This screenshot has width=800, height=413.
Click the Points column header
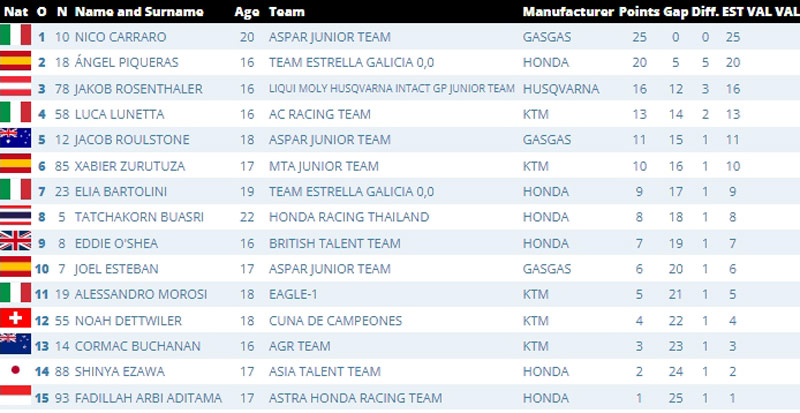point(639,12)
